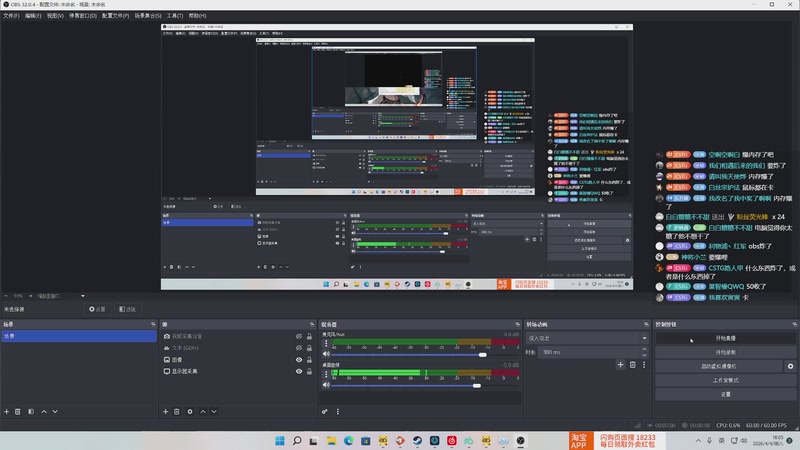This screenshot has height=450, width=800.
Task: Open source properties gear icon
Action: 190,412
